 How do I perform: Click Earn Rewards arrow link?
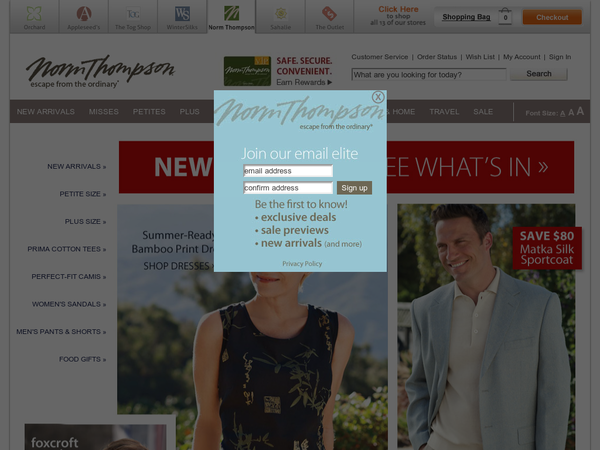click(x=304, y=82)
